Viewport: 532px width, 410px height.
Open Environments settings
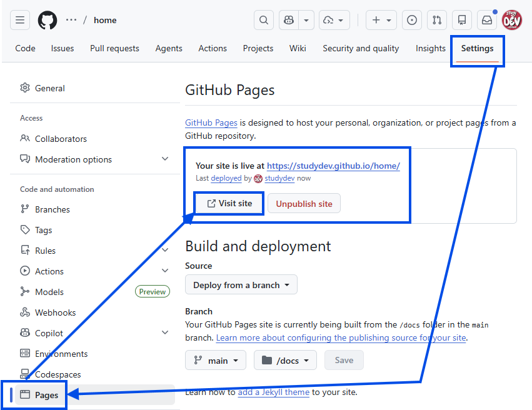pyautogui.click(x=61, y=354)
